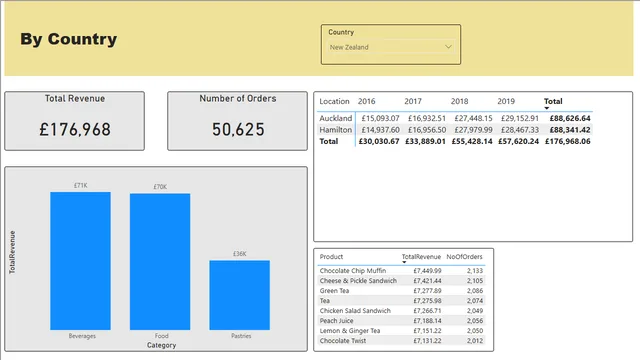
Task: Click the Category axis title
Action: pos(161,345)
